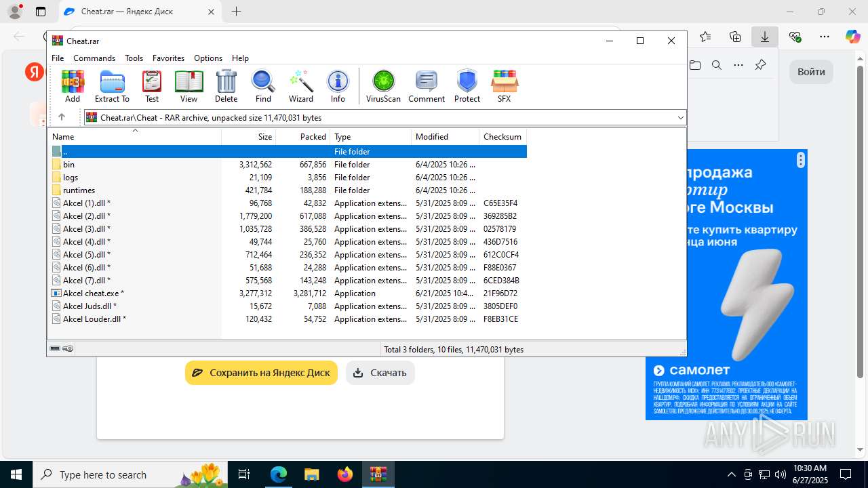Open the File menu
868x488 pixels.
(58, 58)
